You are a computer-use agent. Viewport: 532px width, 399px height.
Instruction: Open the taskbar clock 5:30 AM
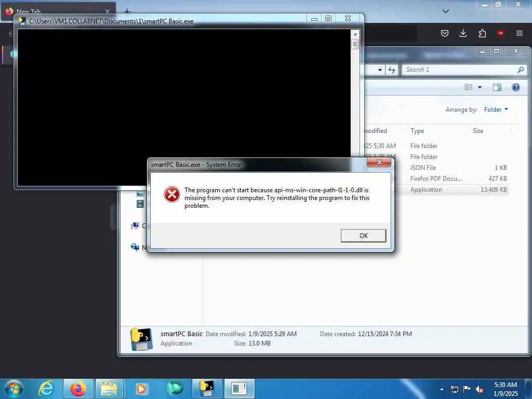(x=506, y=389)
